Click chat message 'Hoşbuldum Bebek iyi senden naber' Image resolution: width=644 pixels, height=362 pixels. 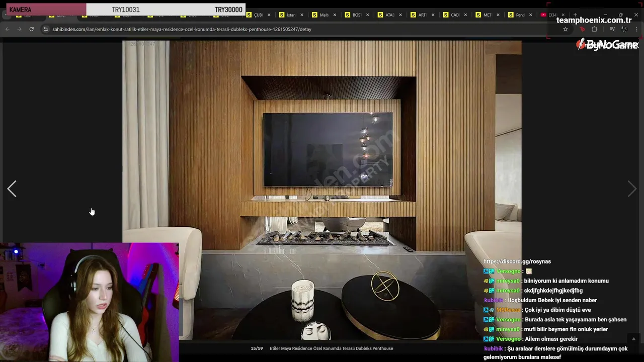(552, 300)
